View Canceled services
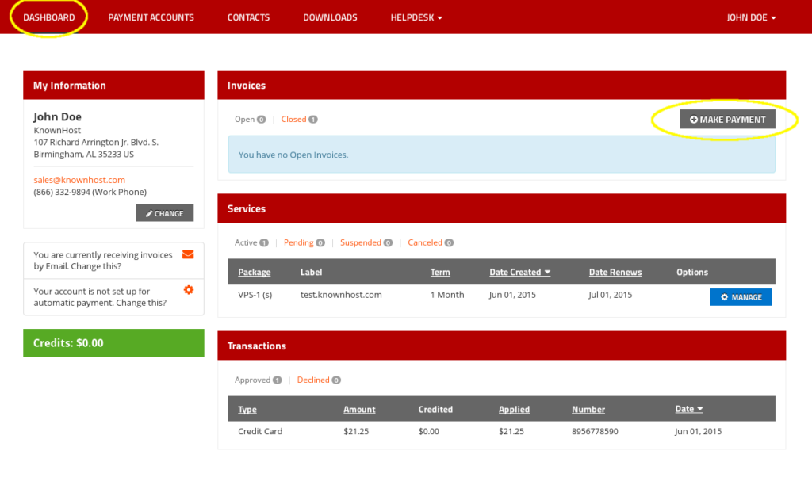Viewport: 812px width, 504px height. click(431, 242)
